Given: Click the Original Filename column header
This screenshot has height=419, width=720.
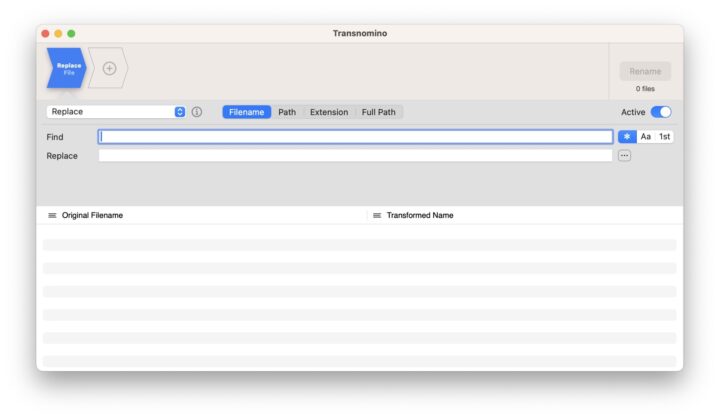Looking at the screenshot, I should coord(92,215).
